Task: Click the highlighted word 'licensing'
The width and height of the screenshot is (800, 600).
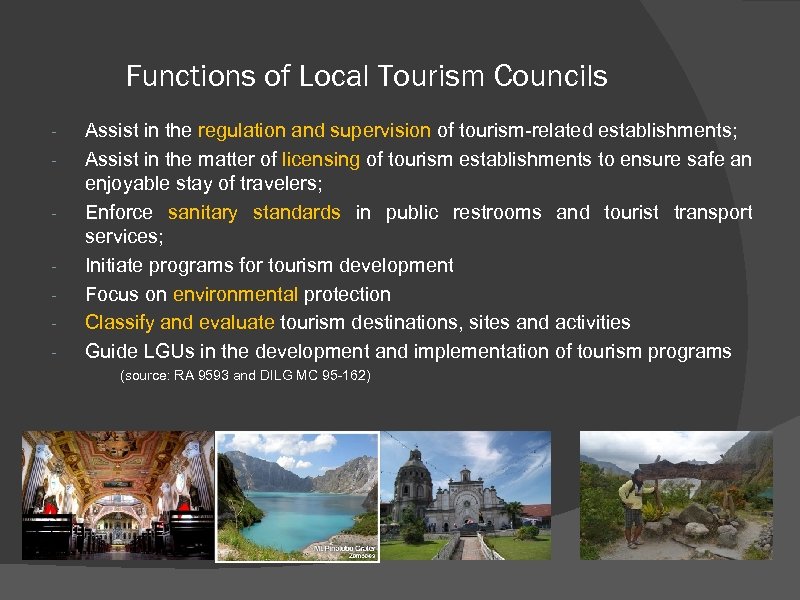Action: click(x=321, y=160)
